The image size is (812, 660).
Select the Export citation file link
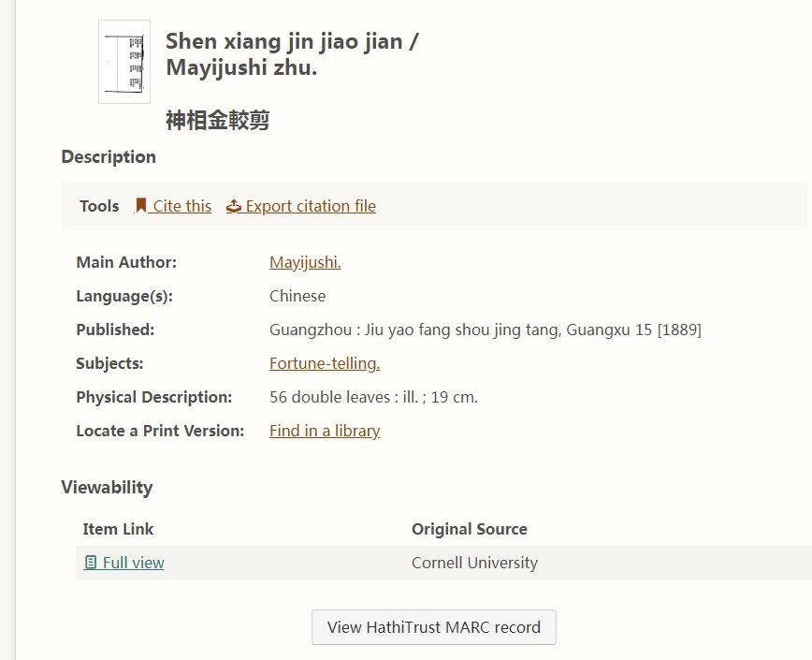311,206
